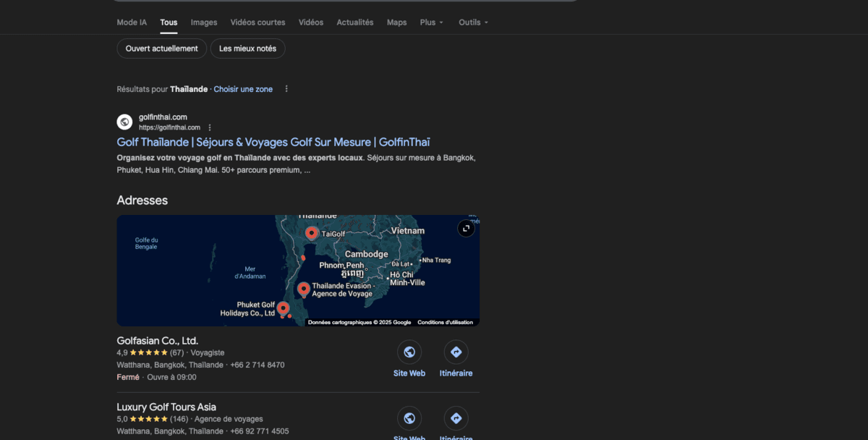The width and height of the screenshot is (868, 440).
Task: Click the Cambodge label on map
Action: [366, 254]
